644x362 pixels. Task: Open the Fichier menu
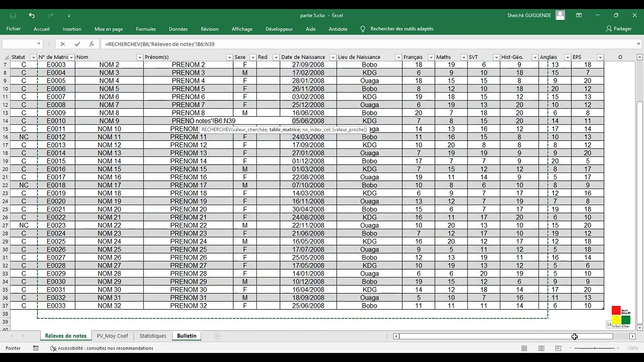14,29
